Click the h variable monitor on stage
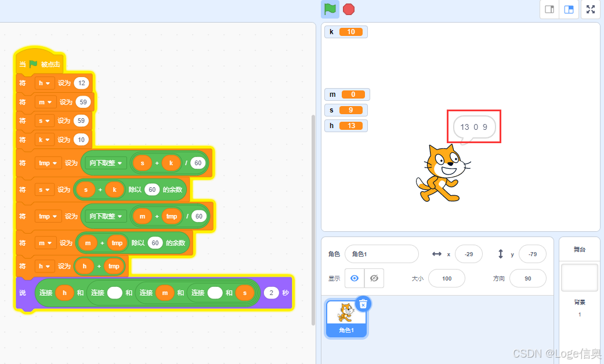 [x=346, y=126]
